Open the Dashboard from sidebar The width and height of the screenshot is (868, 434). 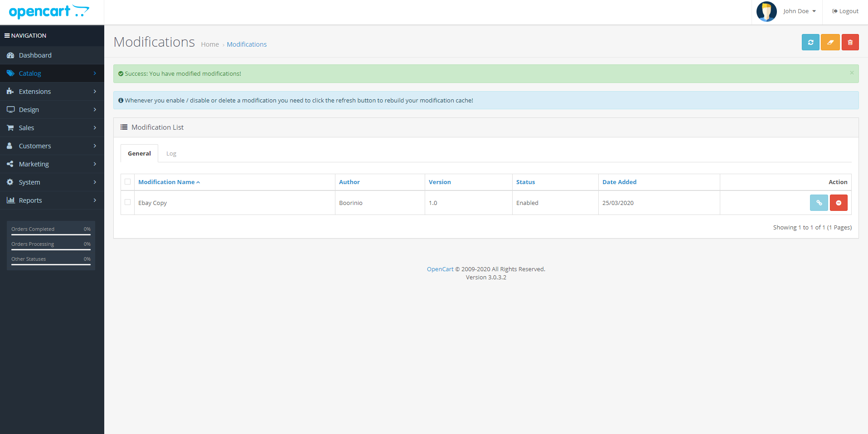point(35,55)
